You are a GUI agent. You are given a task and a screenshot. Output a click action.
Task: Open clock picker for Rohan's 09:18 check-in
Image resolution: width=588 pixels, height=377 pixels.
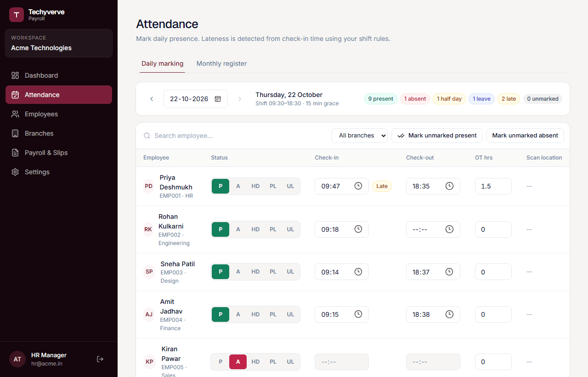tap(358, 229)
